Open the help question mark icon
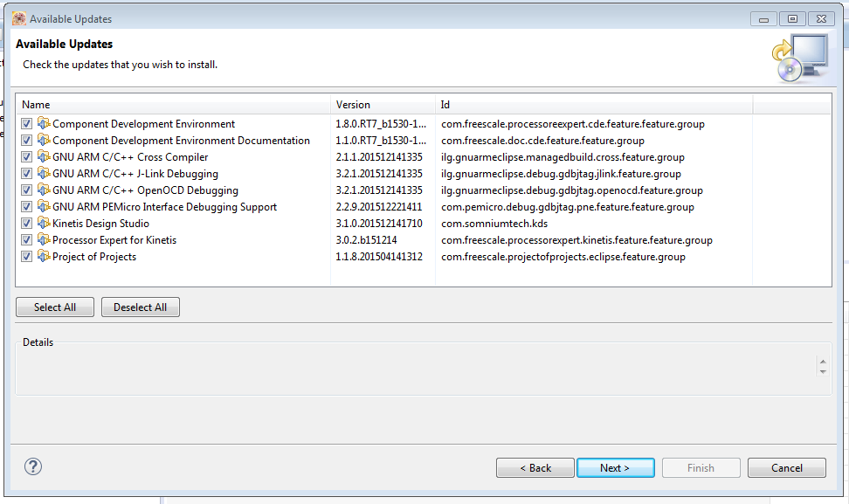 pyautogui.click(x=33, y=466)
